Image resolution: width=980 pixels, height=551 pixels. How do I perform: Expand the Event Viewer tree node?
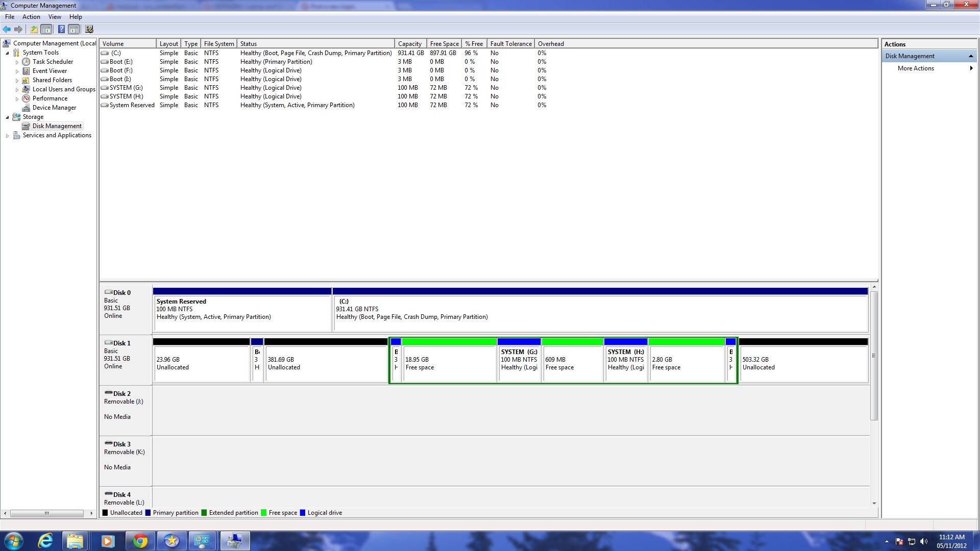pyautogui.click(x=17, y=71)
